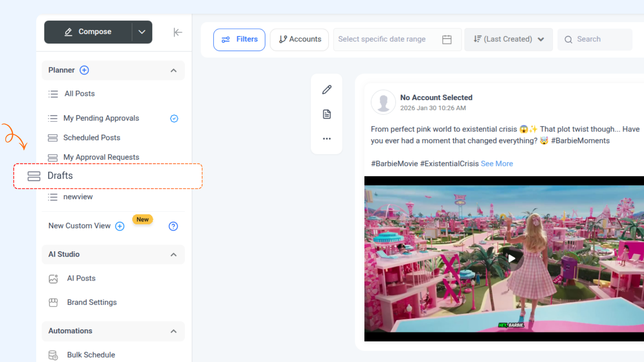Play the Barbie video
This screenshot has height=362, width=644.
point(512,258)
